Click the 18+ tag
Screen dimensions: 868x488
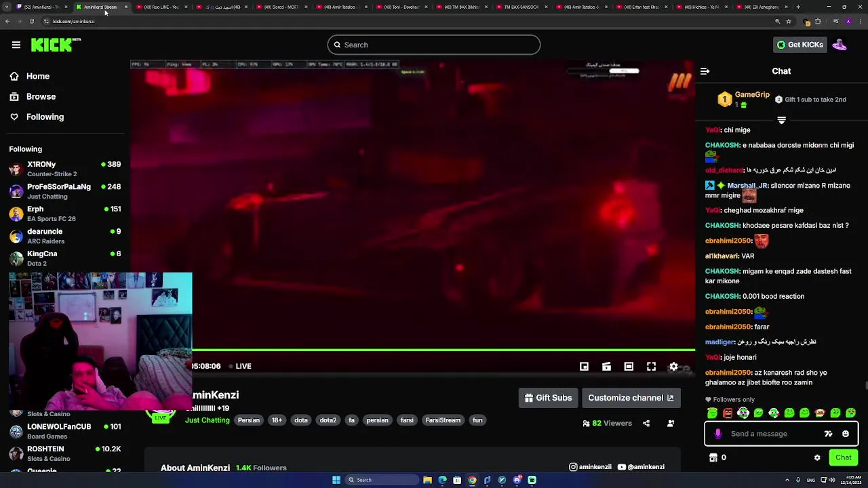point(277,420)
